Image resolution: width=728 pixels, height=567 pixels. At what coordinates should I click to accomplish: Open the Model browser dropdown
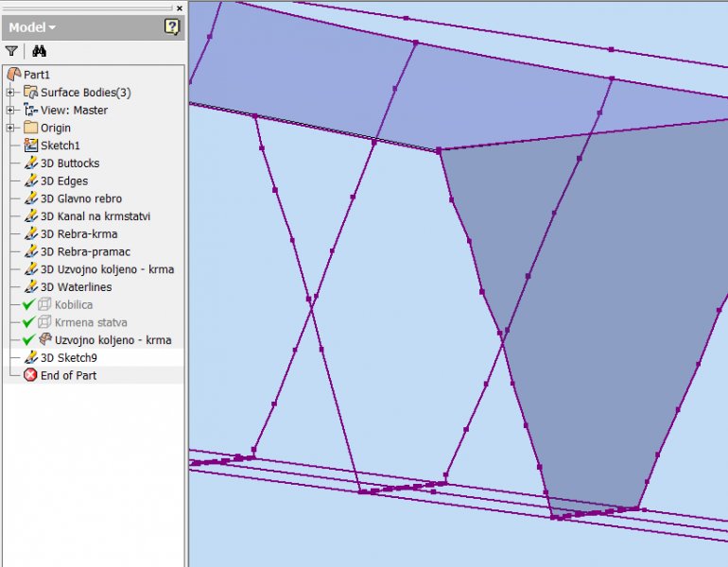[x=32, y=27]
